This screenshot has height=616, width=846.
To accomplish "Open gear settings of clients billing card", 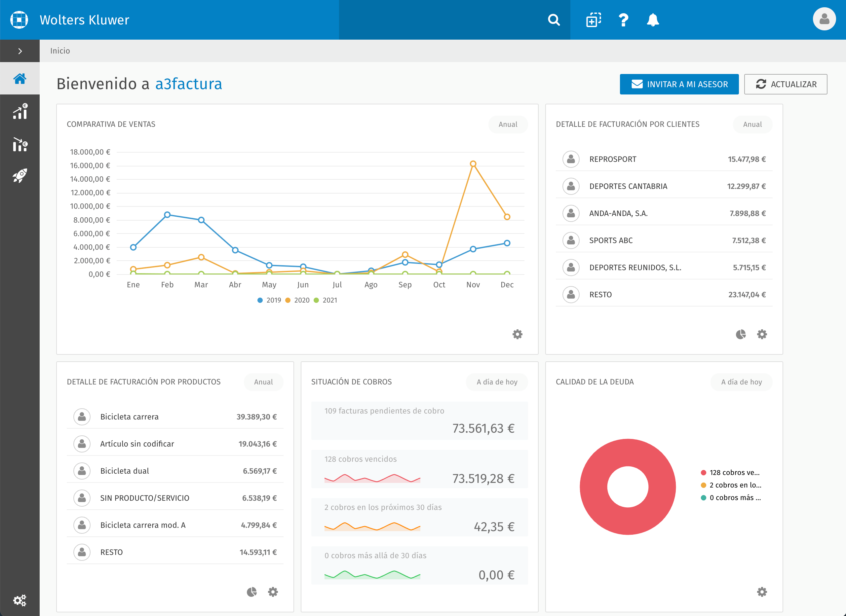I will tap(762, 334).
